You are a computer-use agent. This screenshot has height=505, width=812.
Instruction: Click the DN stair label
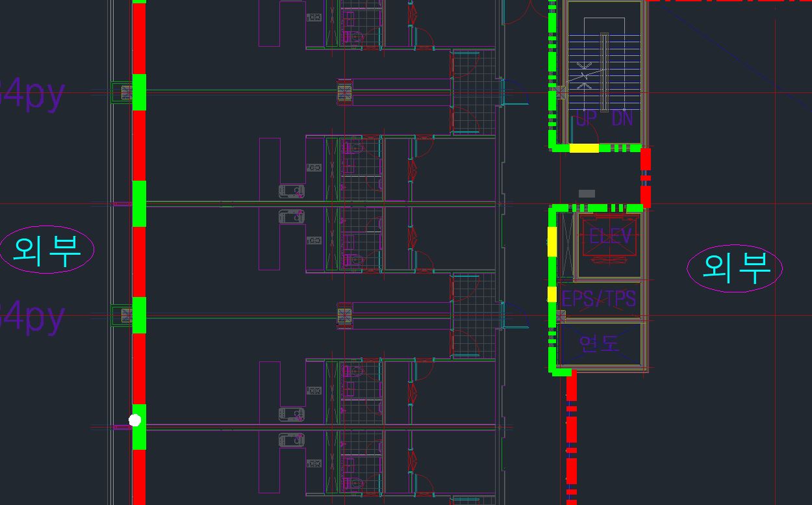click(622, 119)
